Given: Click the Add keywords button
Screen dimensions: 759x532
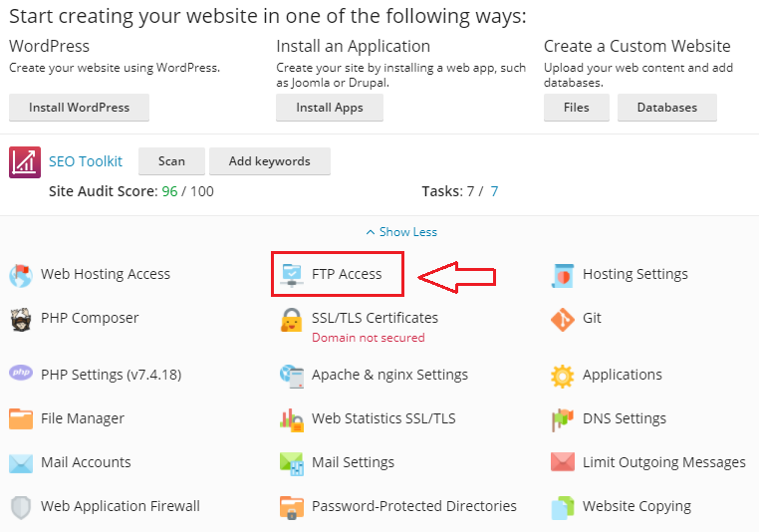Looking at the screenshot, I should [270, 161].
